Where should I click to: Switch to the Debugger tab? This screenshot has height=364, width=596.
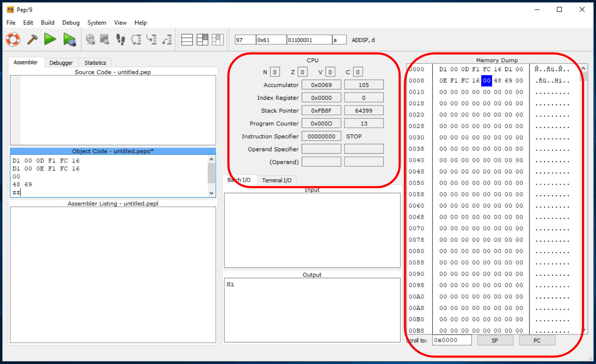[x=61, y=63]
